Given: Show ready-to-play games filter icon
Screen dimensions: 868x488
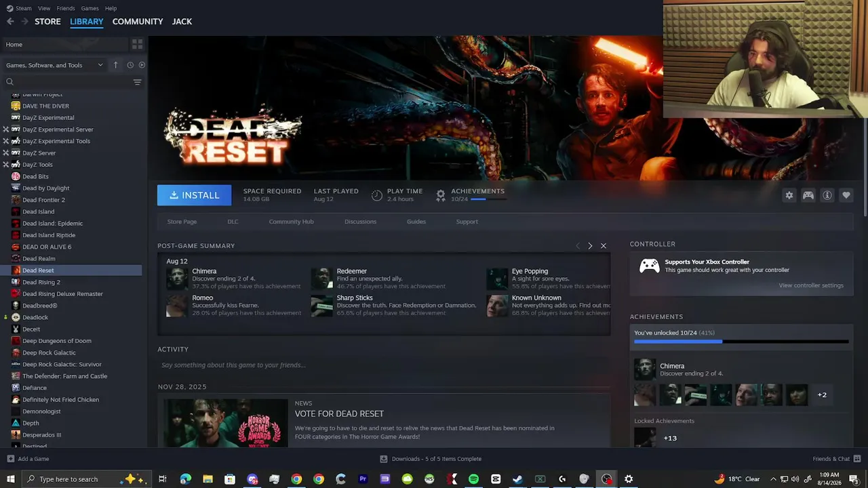Looking at the screenshot, I should point(142,65).
